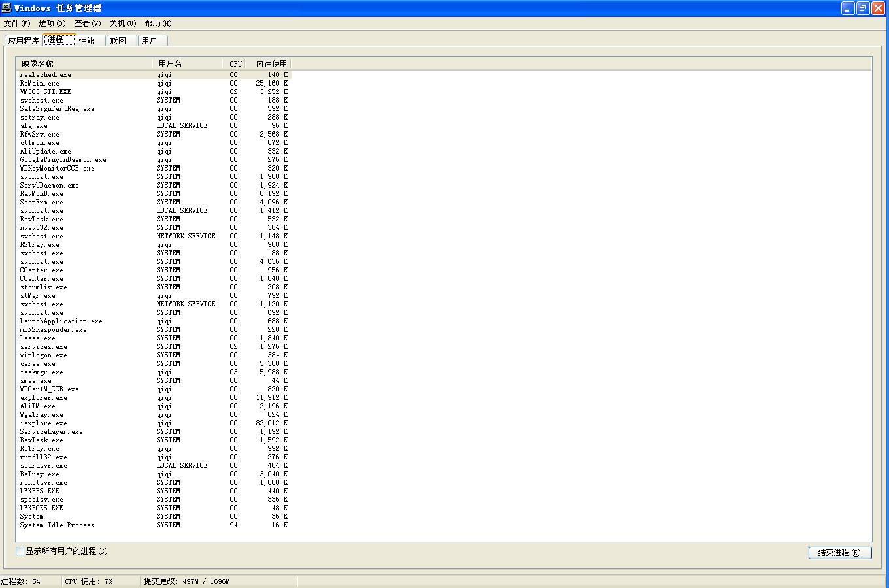889x588 pixels.
Task: Select the stormliv.exe process
Action: point(154,287)
